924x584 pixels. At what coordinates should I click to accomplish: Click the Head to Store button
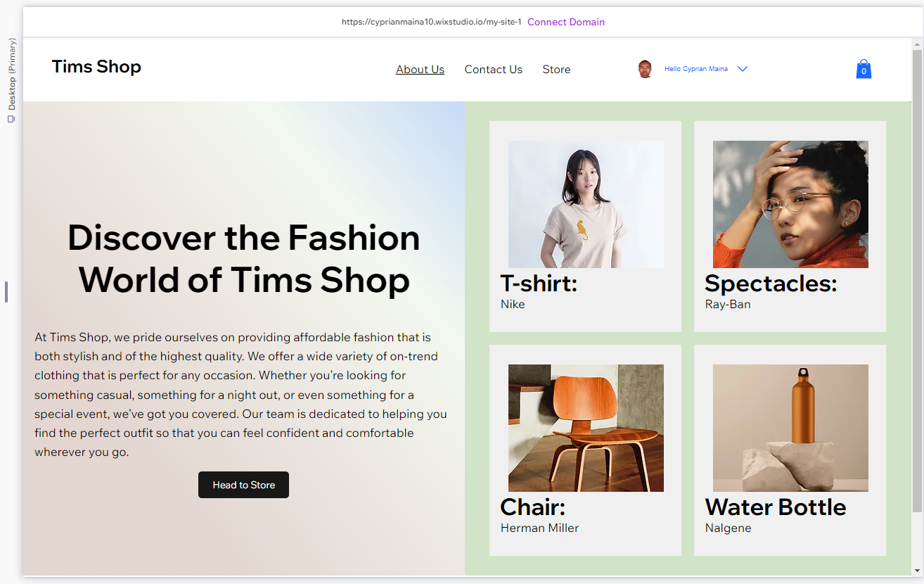243,485
